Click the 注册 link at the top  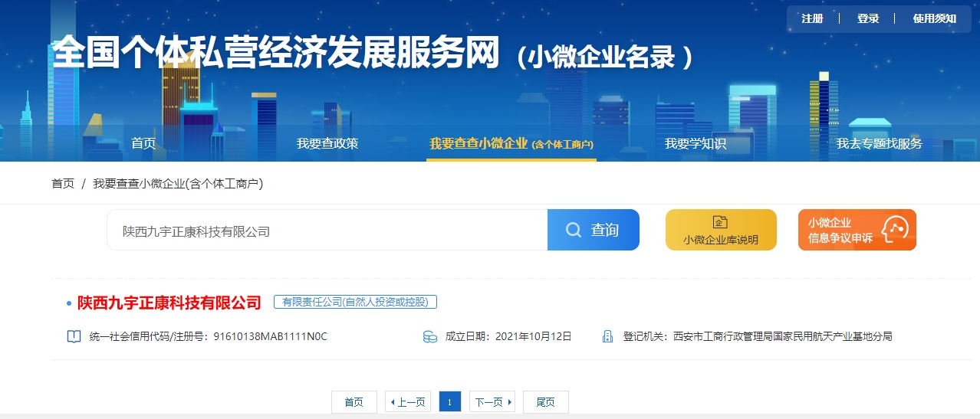812,18
